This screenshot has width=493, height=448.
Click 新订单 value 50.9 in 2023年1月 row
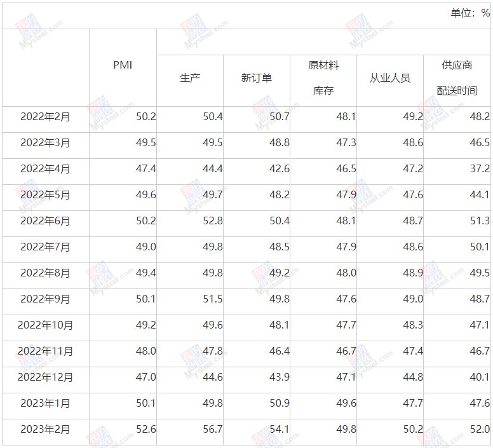point(279,403)
